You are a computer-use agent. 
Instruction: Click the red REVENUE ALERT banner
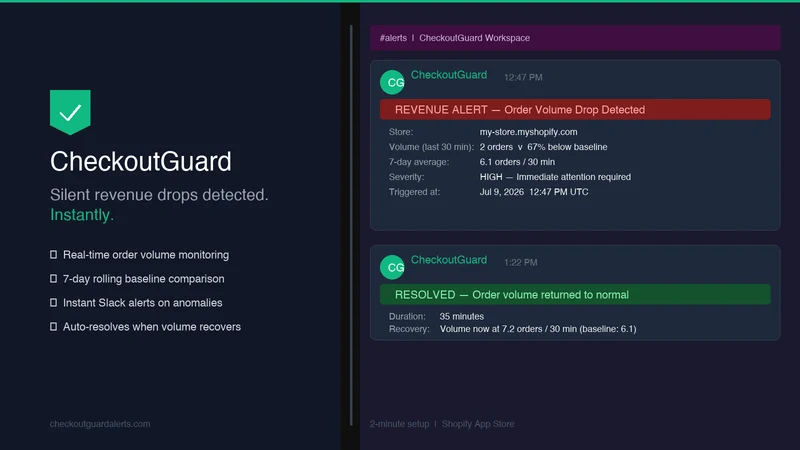(x=575, y=110)
